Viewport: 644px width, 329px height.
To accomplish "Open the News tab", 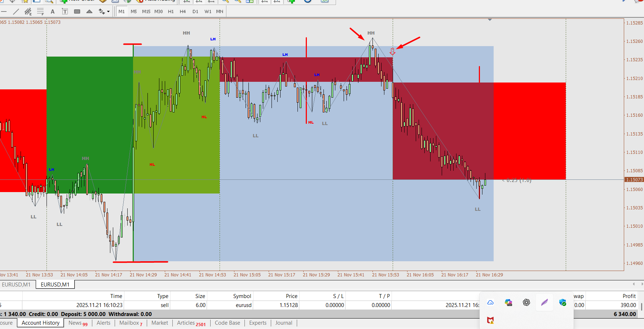I will 78,323.
